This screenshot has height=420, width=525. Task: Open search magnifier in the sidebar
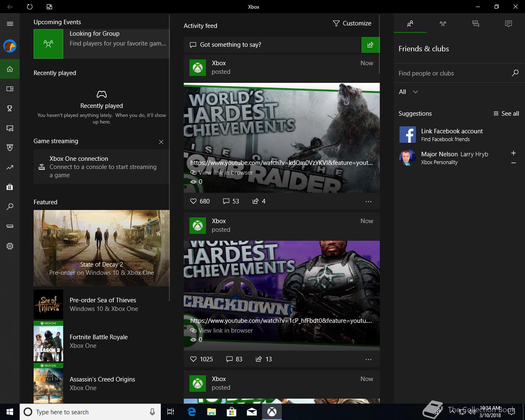[10, 207]
